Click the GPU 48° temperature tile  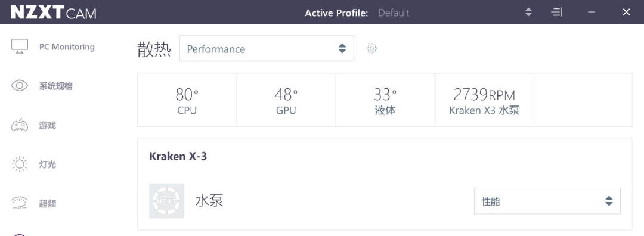(286, 100)
